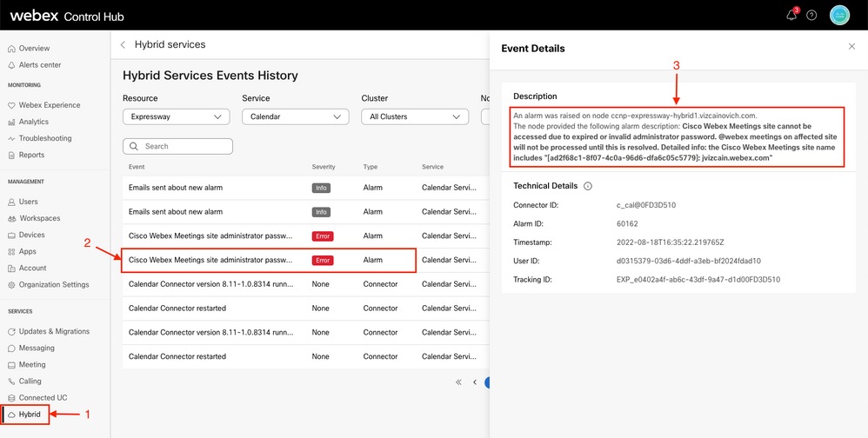Go to Troubleshooting section

(x=45, y=138)
